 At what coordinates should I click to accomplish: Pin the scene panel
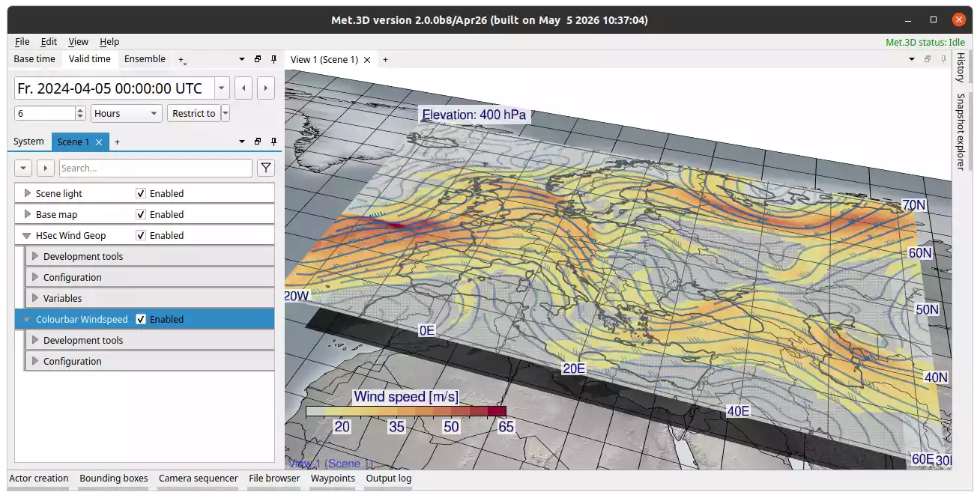point(273,142)
